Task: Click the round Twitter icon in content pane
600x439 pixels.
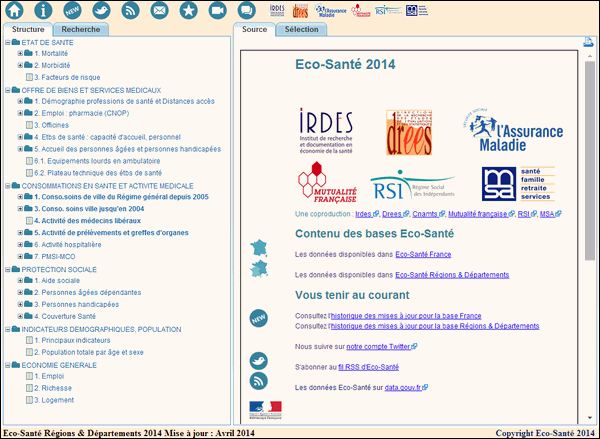Action: 259,361
